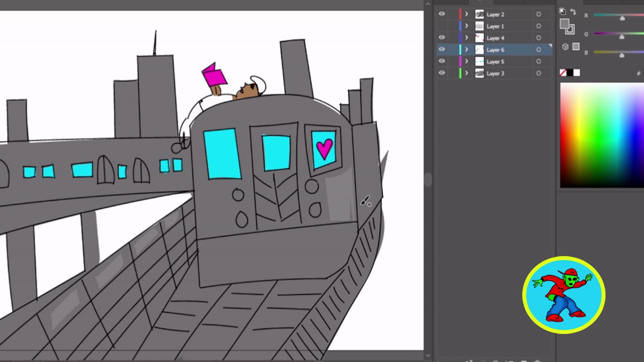Click the canvas vertical scrollbar thumb

(428, 179)
